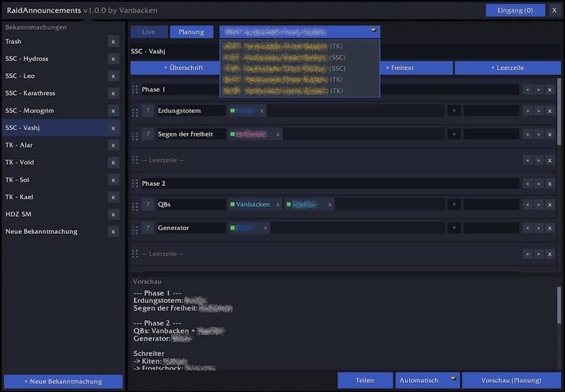Switch to the Planung tab
Screen dimensions: 565x392
pyautogui.click(x=191, y=32)
